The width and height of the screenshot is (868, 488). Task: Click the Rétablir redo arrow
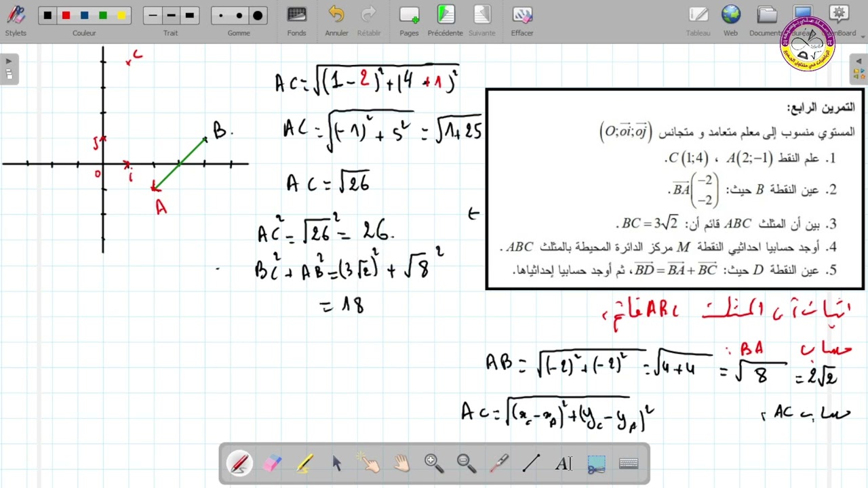(x=369, y=21)
